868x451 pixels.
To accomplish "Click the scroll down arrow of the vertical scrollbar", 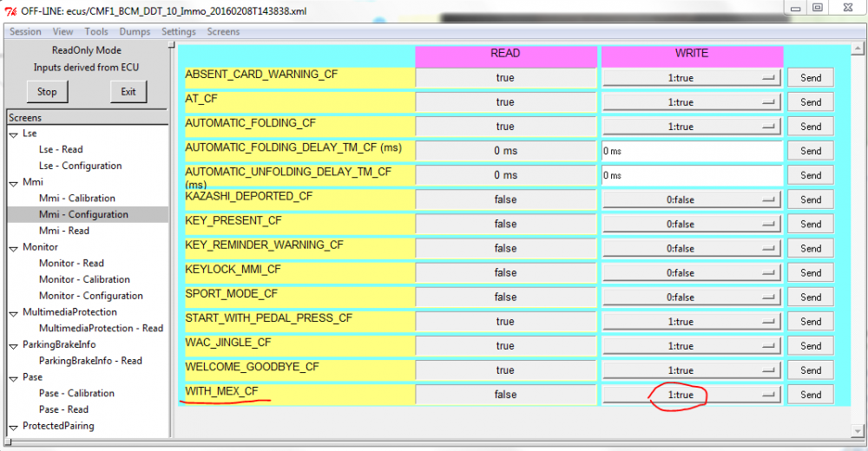I will pyautogui.click(x=858, y=430).
